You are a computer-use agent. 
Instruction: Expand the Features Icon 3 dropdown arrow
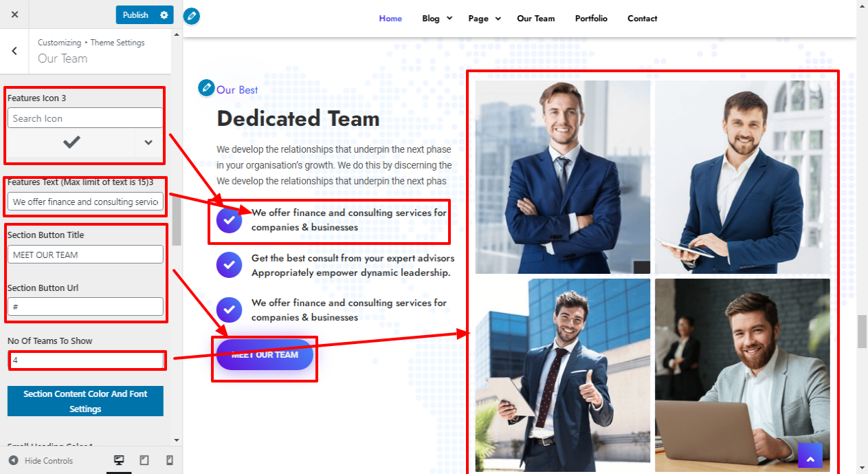(x=148, y=142)
